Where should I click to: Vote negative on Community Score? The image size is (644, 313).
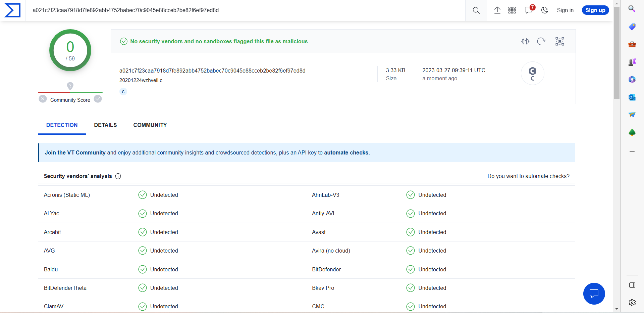click(x=43, y=99)
